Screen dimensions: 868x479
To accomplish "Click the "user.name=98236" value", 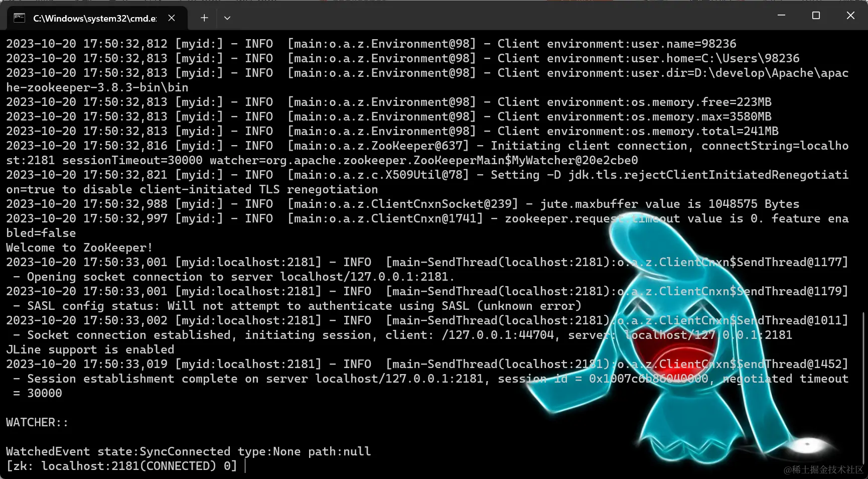I will [684, 44].
